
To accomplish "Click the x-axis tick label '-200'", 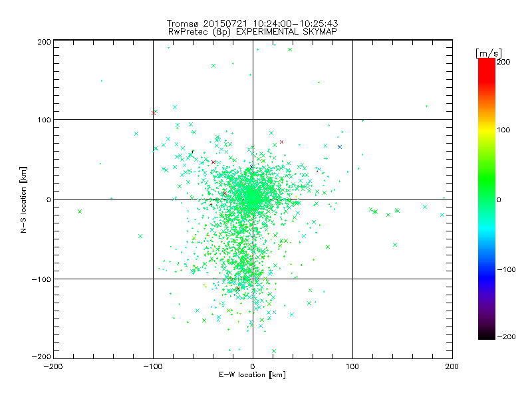I will click(53, 366).
